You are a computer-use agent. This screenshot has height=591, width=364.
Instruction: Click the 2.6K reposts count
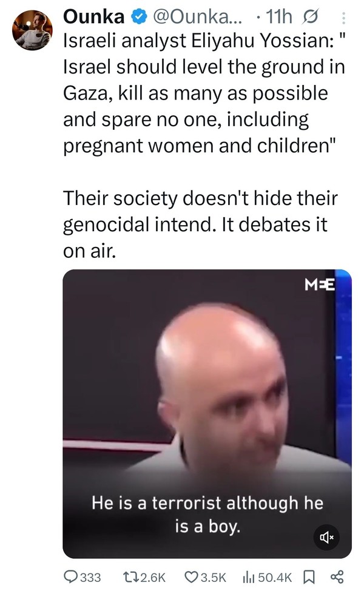click(153, 578)
